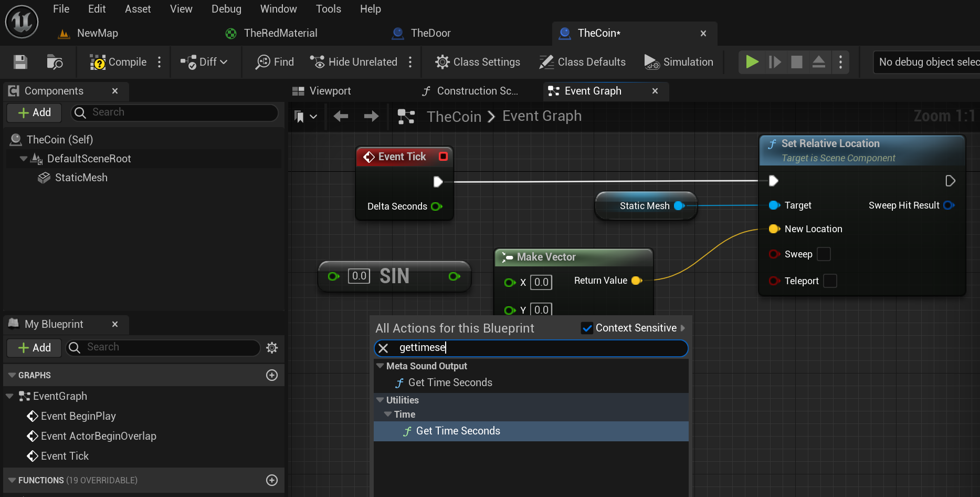Click SIN node output pin
Screen dimensions: 980x497
coord(455,276)
